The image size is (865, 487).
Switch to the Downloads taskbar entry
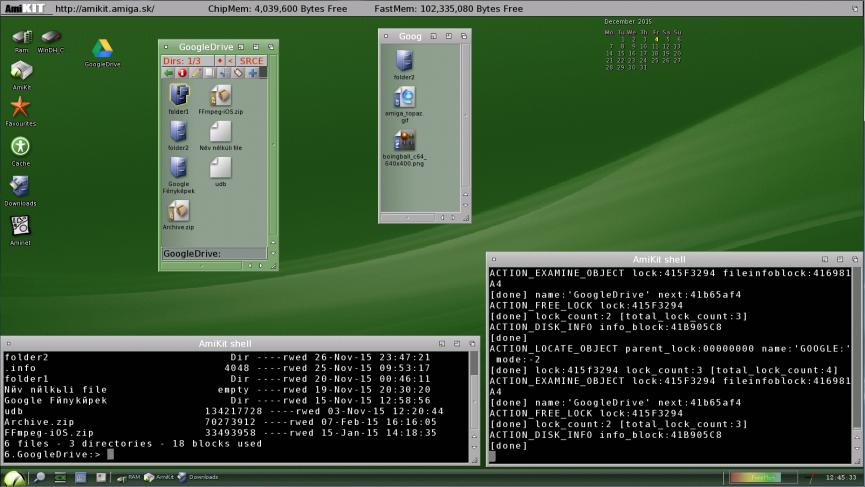click(198, 477)
